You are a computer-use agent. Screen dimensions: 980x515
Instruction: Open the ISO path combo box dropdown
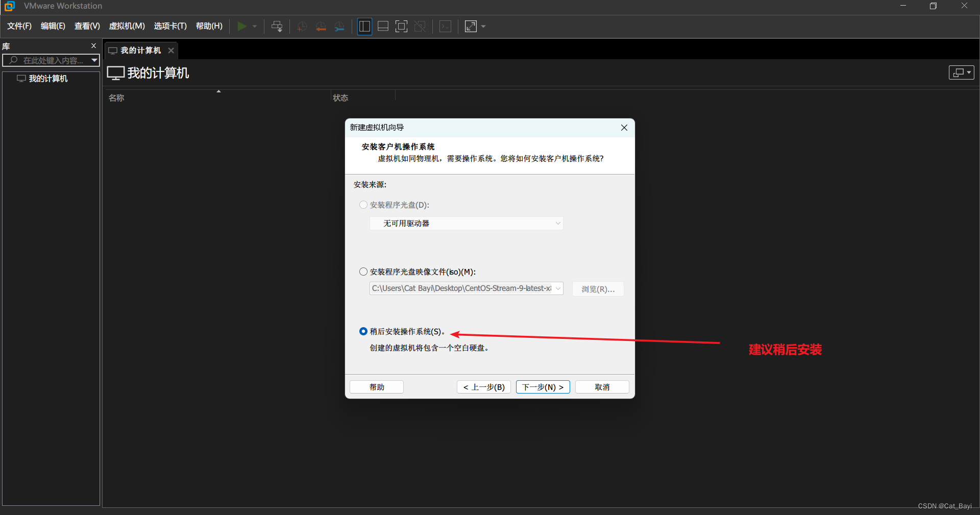558,288
